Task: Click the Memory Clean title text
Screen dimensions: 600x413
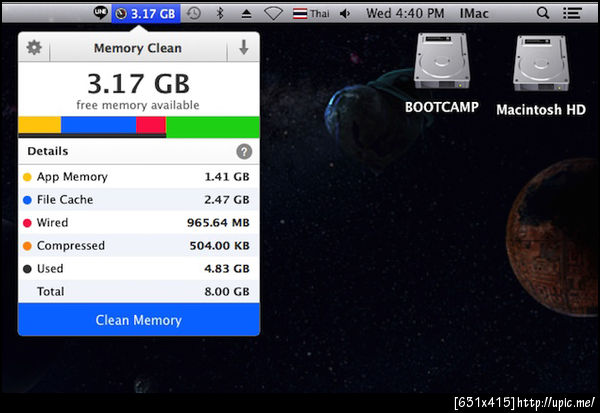Action: pyautogui.click(x=138, y=48)
